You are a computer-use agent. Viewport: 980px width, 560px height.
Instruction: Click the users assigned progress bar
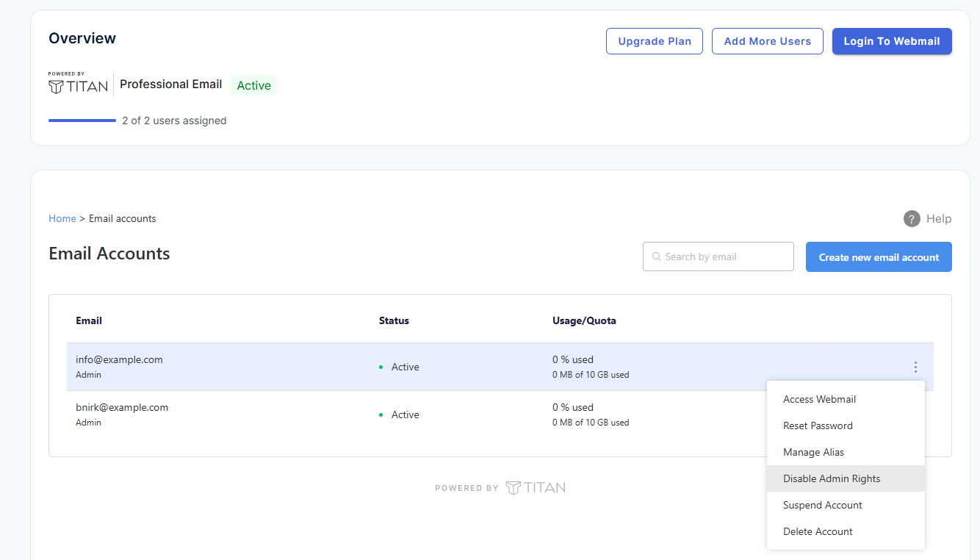(82, 121)
